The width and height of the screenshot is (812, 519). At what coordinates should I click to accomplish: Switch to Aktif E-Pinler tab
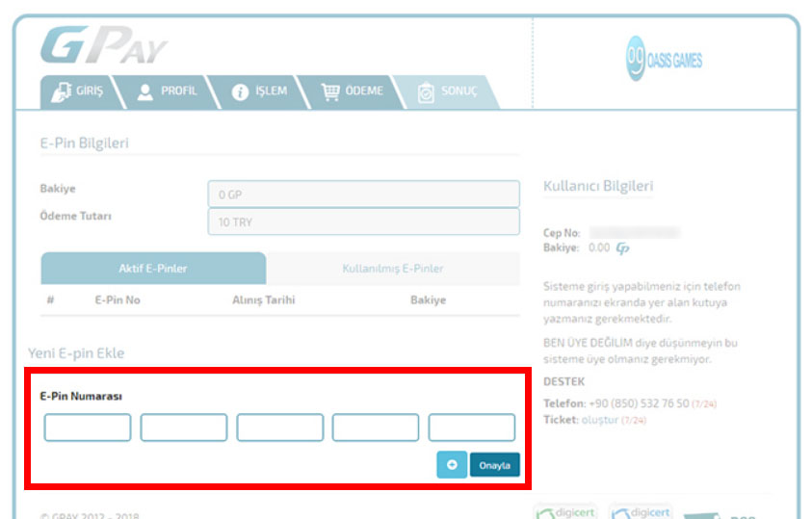[153, 268]
